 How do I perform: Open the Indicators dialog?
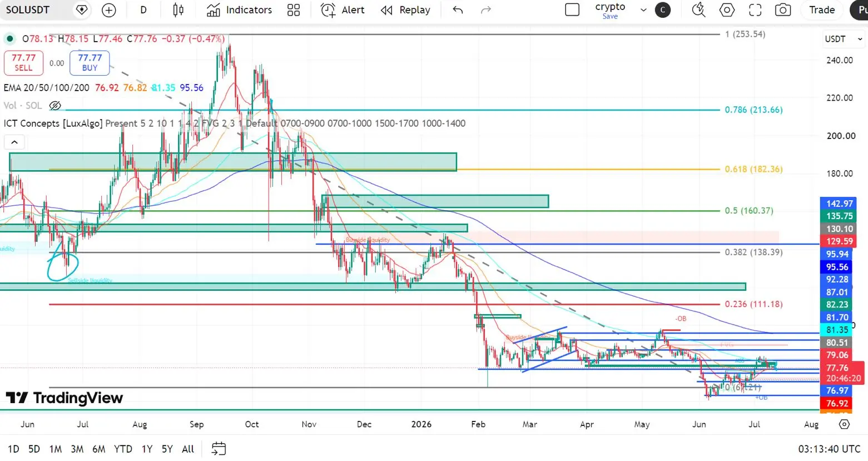click(239, 10)
